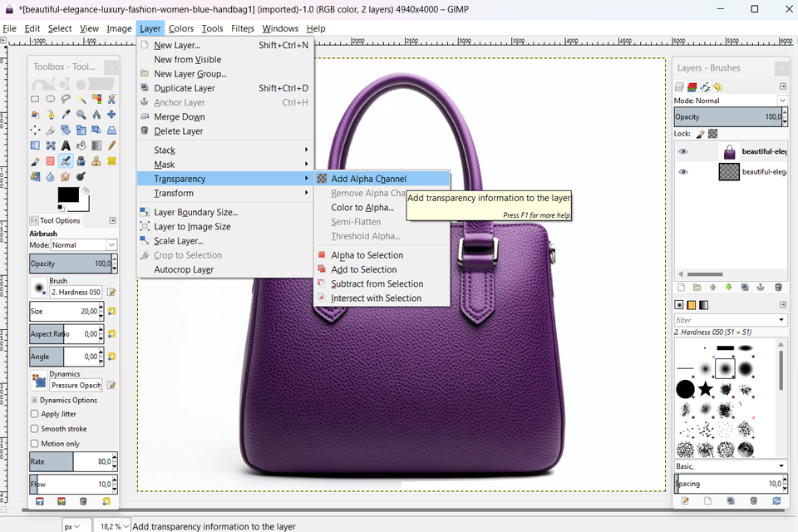
Task: Open the Transform submenu
Action: [x=225, y=193]
